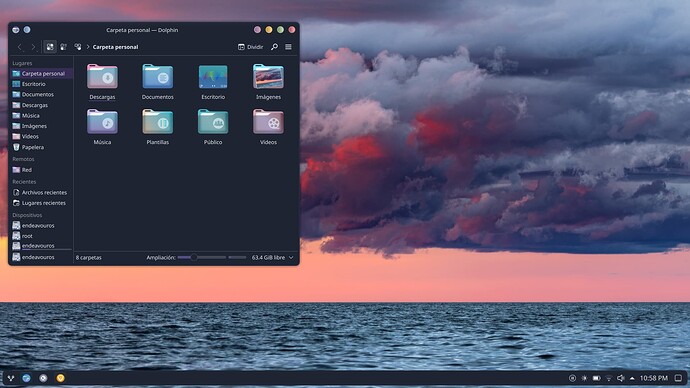This screenshot has height=388, width=690.
Task: Select the Descargas folder icon
Action: point(102,77)
